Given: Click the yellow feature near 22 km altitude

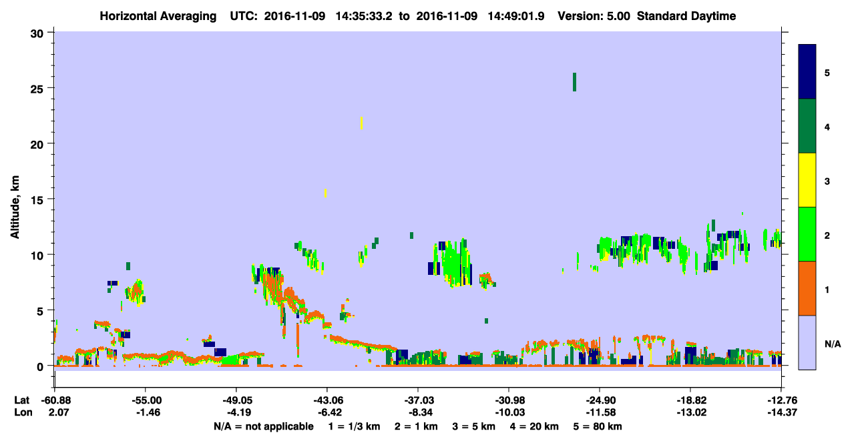Looking at the screenshot, I should point(362,123).
